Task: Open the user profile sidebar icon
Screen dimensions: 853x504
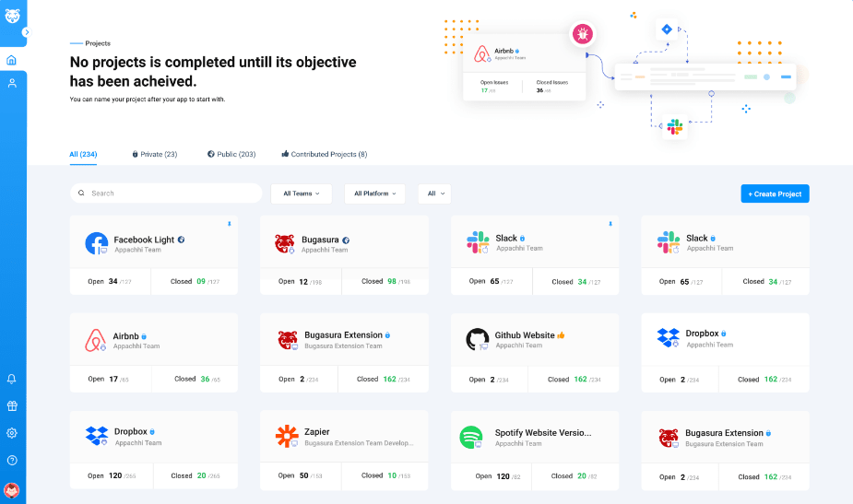Action: pyautogui.click(x=12, y=83)
